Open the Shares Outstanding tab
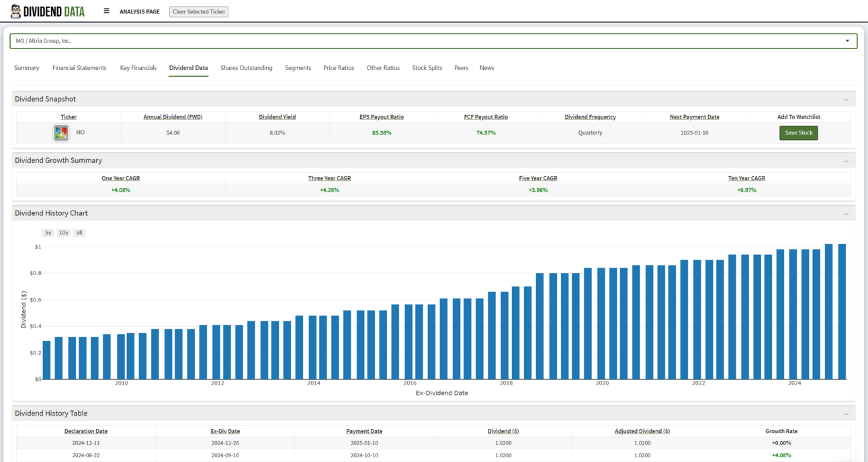 click(x=246, y=68)
